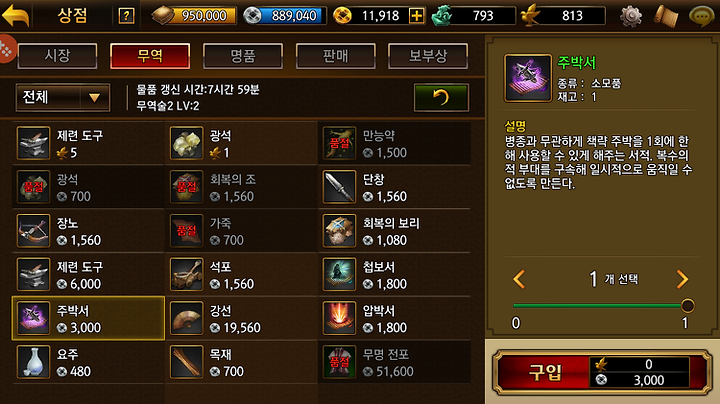Switch to the 시장 tab
720x404 pixels.
57,56
